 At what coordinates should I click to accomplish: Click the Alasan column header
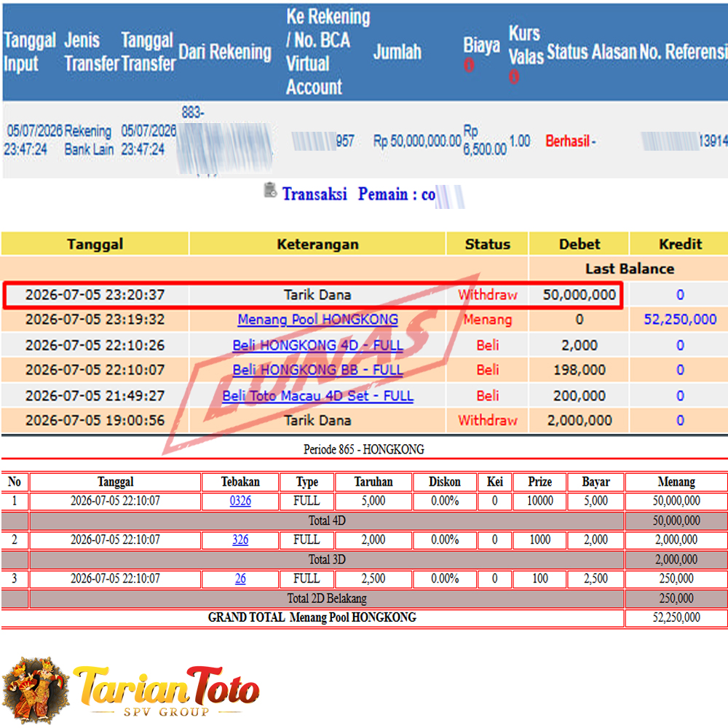(x=614, y=52)
